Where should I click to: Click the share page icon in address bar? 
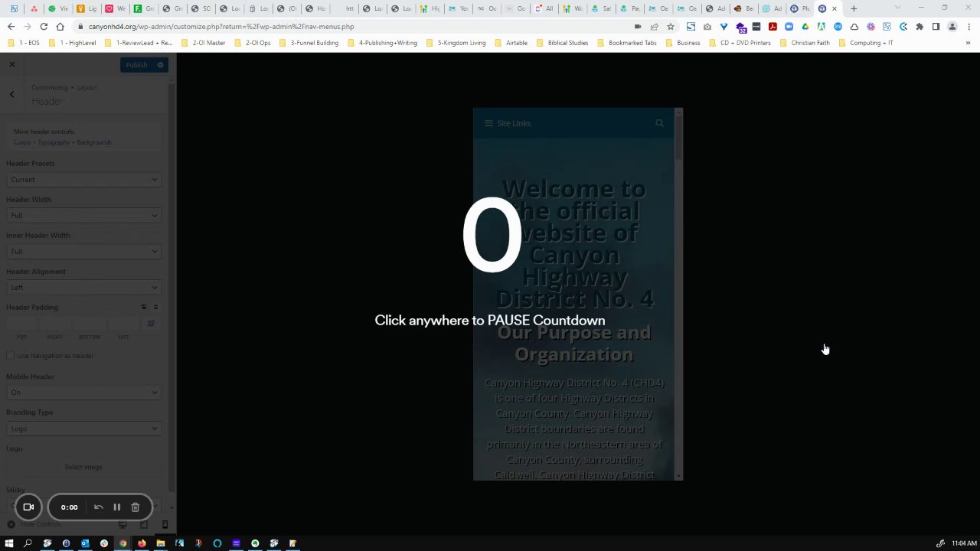point(654,26)
